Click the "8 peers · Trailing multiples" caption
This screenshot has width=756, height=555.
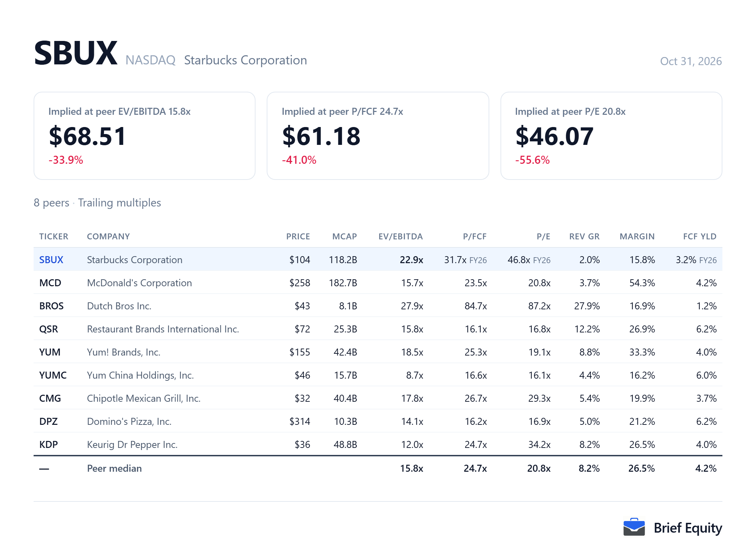(x=97, y=203)
